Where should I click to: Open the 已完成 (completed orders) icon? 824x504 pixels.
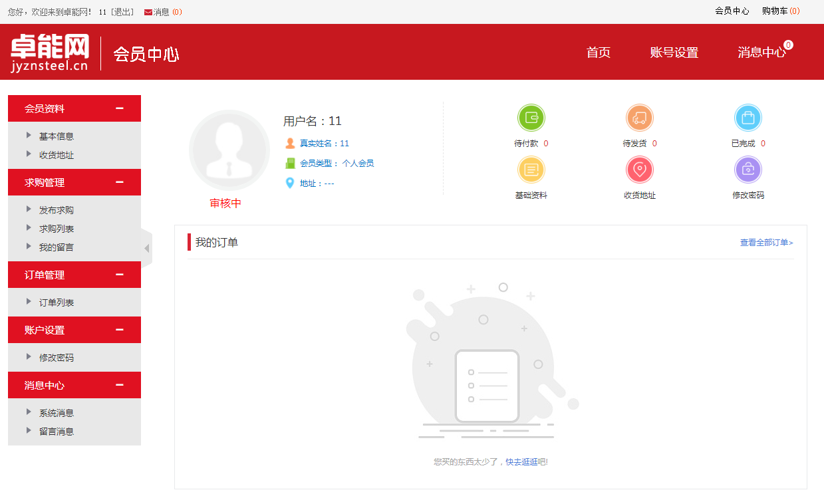(748, 118)
